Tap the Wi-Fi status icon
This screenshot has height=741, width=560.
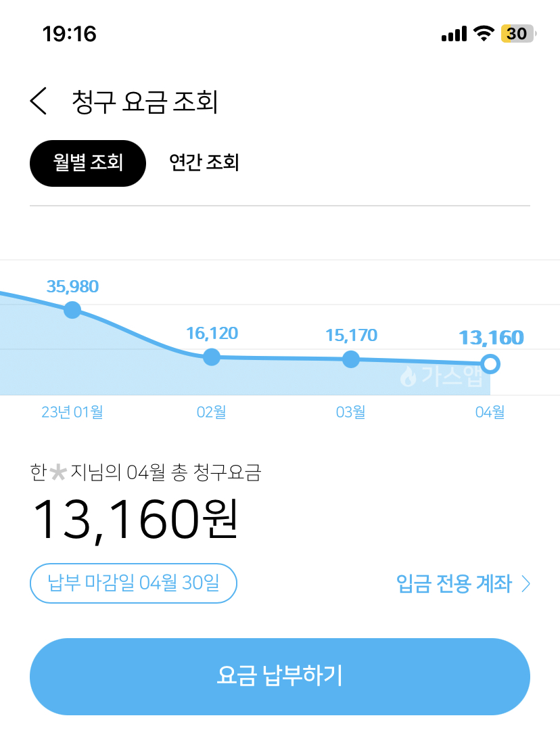pos(484,33)
